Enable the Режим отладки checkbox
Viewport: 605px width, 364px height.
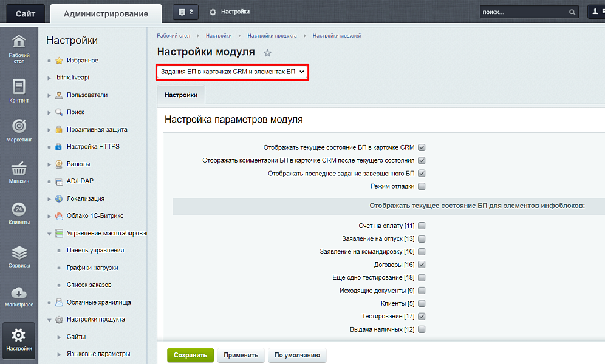(x=422, y=186)
